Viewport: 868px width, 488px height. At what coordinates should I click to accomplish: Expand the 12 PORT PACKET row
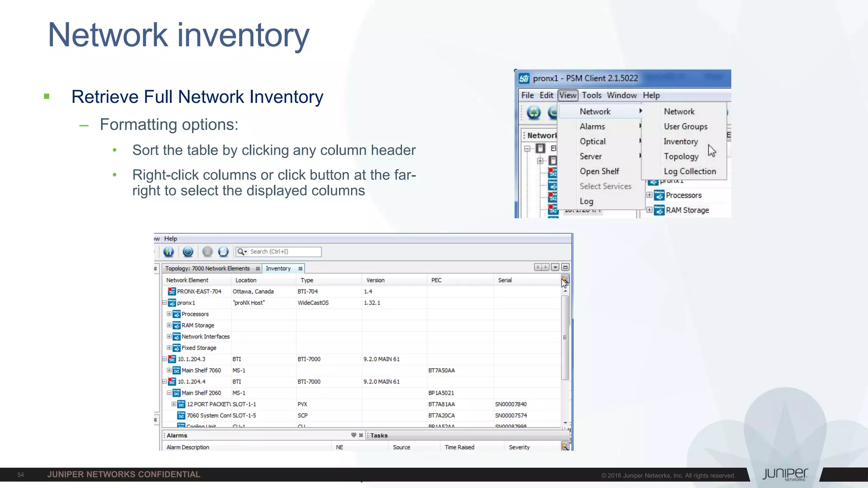coord(174,404)
